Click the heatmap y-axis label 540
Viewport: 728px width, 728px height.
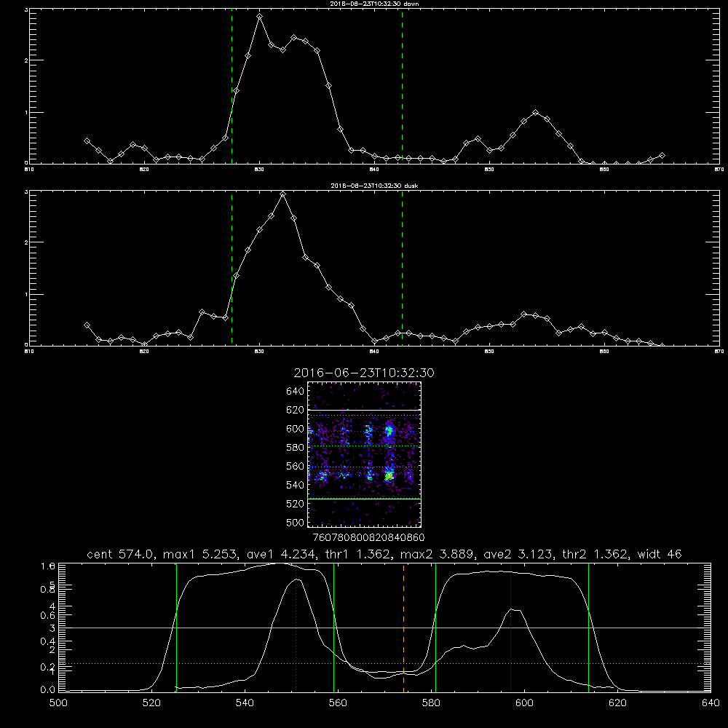pos(296,485)
